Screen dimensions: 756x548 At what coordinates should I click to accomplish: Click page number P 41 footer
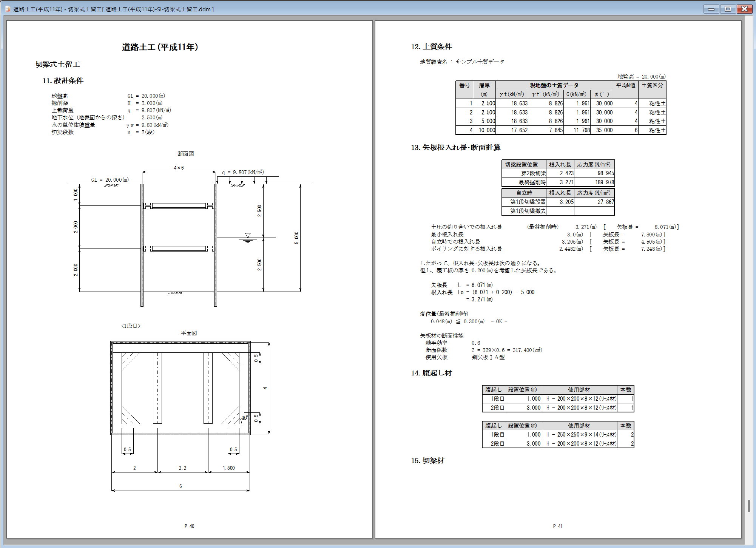pyautogui.click(x=558, y=526)
